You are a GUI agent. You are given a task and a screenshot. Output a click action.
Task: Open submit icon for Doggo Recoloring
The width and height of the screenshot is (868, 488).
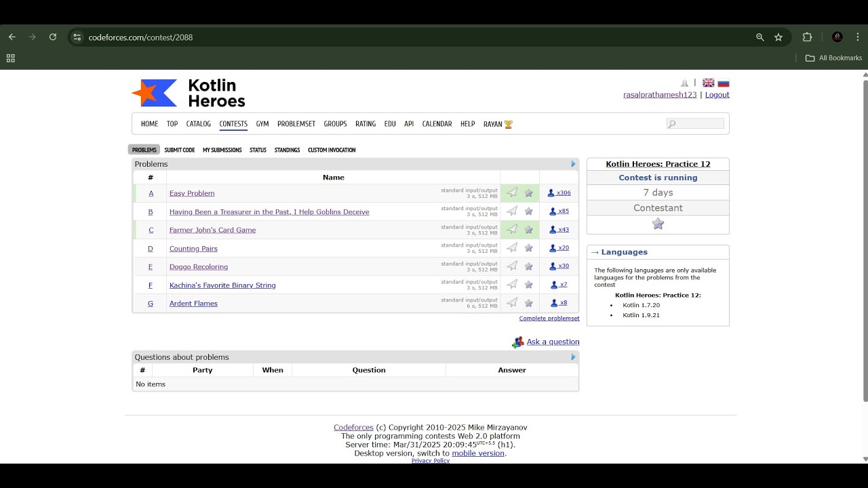pos(512,266)
